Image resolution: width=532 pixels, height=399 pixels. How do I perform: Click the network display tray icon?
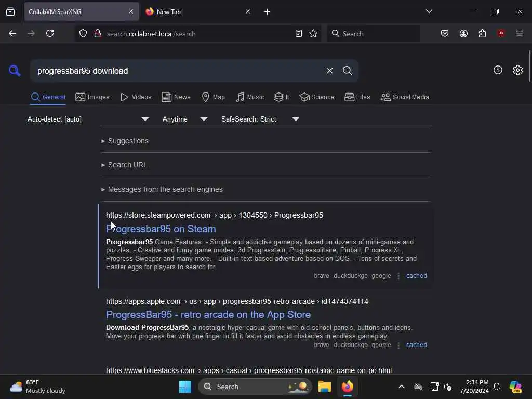434,387
